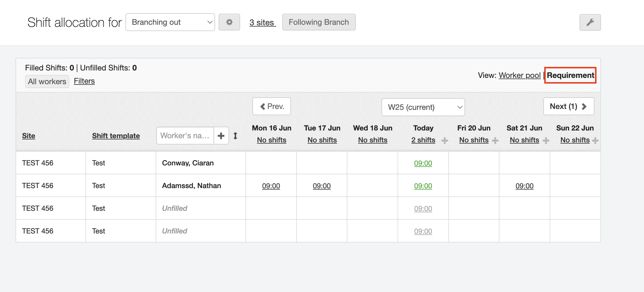The height and width of the screenshot is (292, 644).
Task: Click the plus icon next to worker name field
Action: click(x=221, y=136)
